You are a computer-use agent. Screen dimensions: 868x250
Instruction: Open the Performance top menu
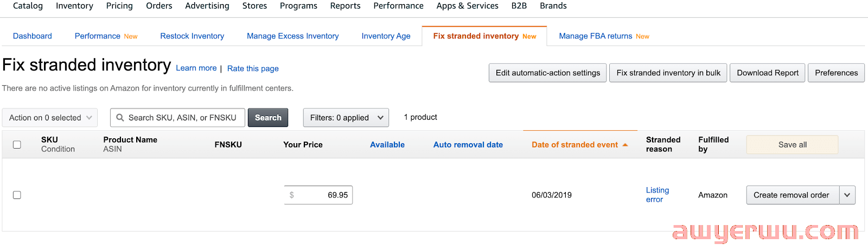(x=398, y=6)
